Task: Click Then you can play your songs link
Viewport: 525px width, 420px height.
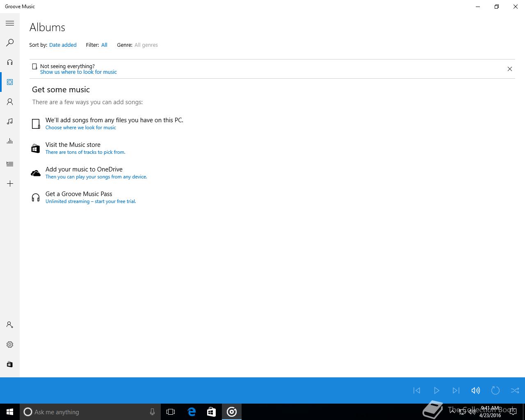Action: click(x=96, y=177)
